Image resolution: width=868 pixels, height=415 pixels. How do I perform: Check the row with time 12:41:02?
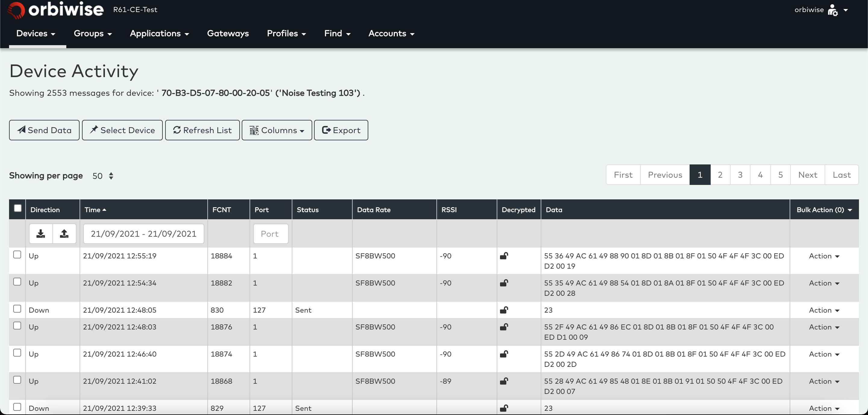pyautogui.click(x=17, y=380)
